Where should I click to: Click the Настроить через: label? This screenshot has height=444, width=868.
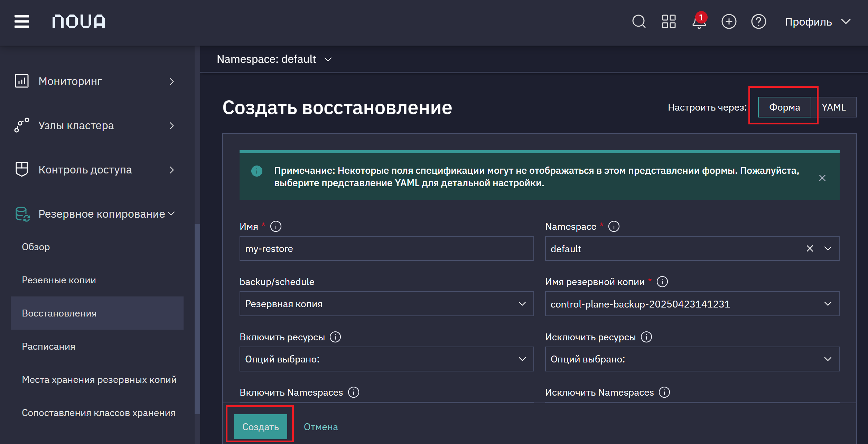707,107
